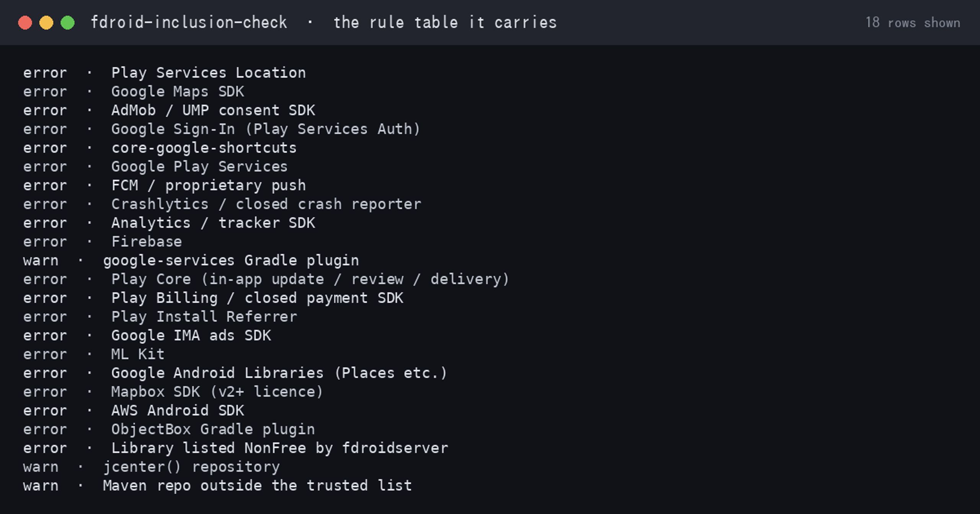
Task: Click the '18 rows shown' counter
Action: 913,23
